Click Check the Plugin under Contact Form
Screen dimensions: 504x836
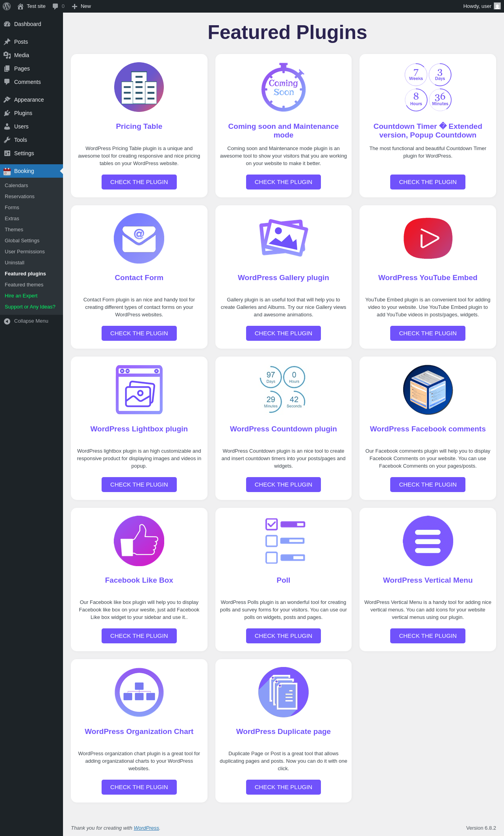click(139, 333)
